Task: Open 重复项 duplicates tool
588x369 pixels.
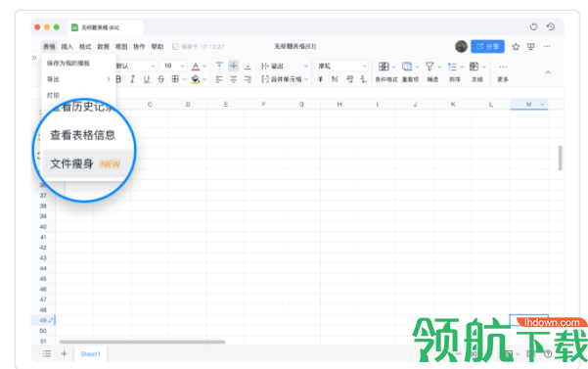Action: (410, 72)
